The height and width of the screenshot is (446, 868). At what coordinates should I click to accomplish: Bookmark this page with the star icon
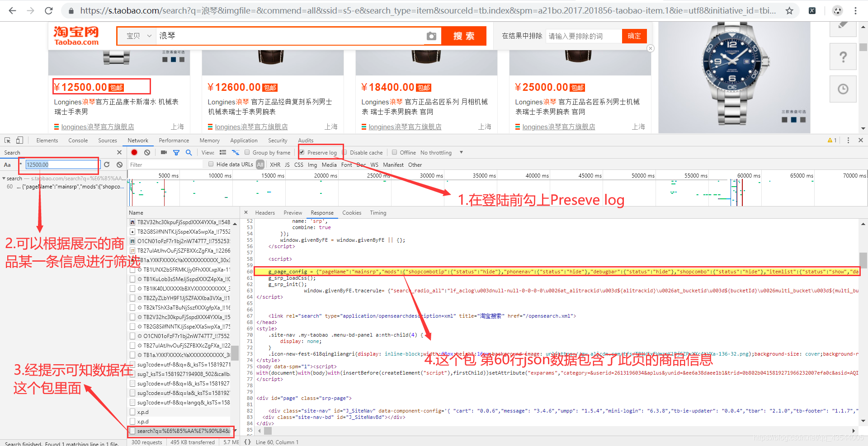(x=789, y=10)
